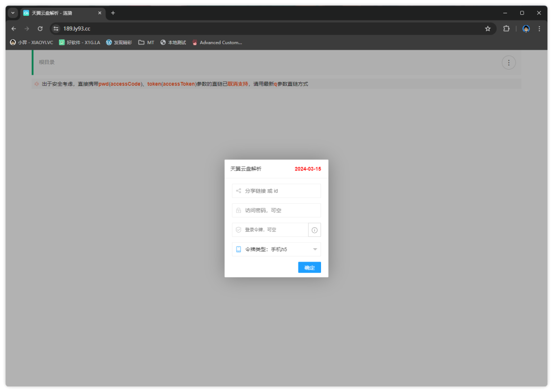Close the 天翼云盘解析 tab
This screenshot has width=553, height=392.
point(100,13)
